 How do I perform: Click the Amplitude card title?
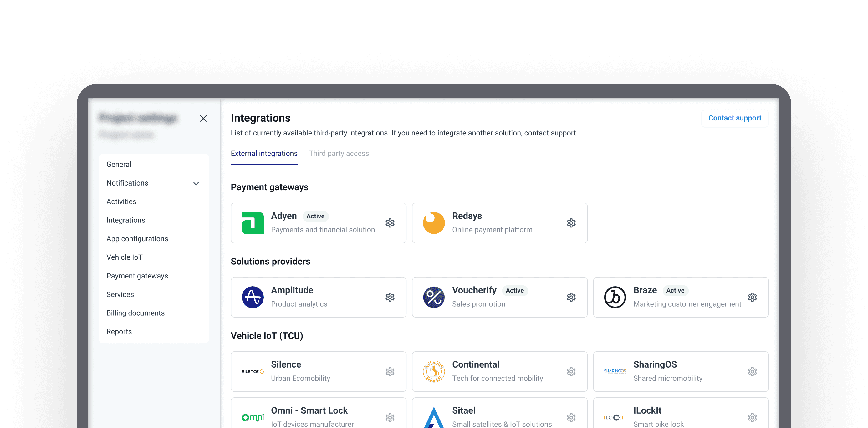click(x=292, y=290)
